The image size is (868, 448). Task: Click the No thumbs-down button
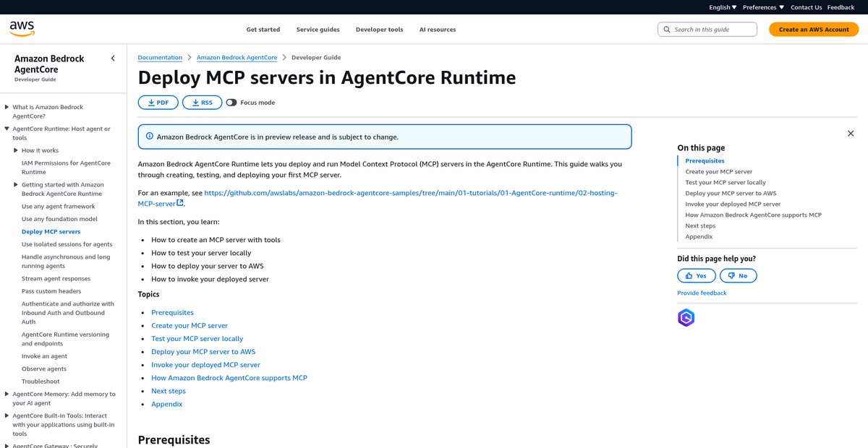click(739, 275)
